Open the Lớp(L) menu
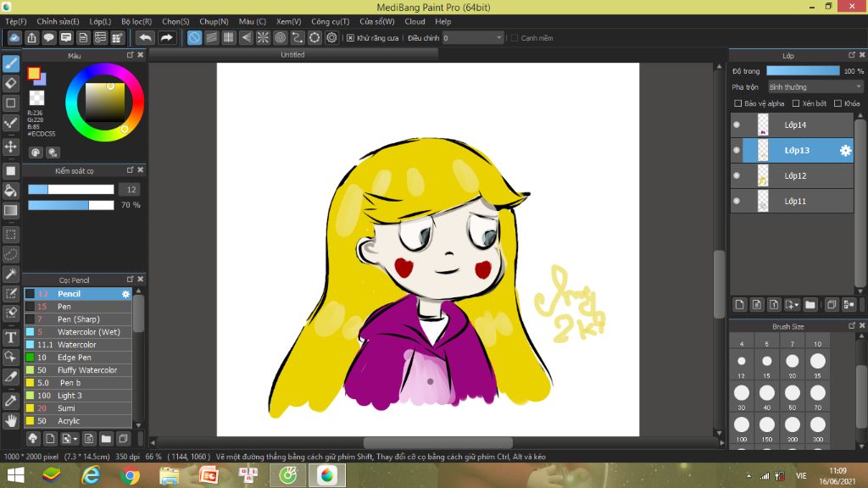Image resolution: width=868 pixels, height=488 pixels. 100,21
